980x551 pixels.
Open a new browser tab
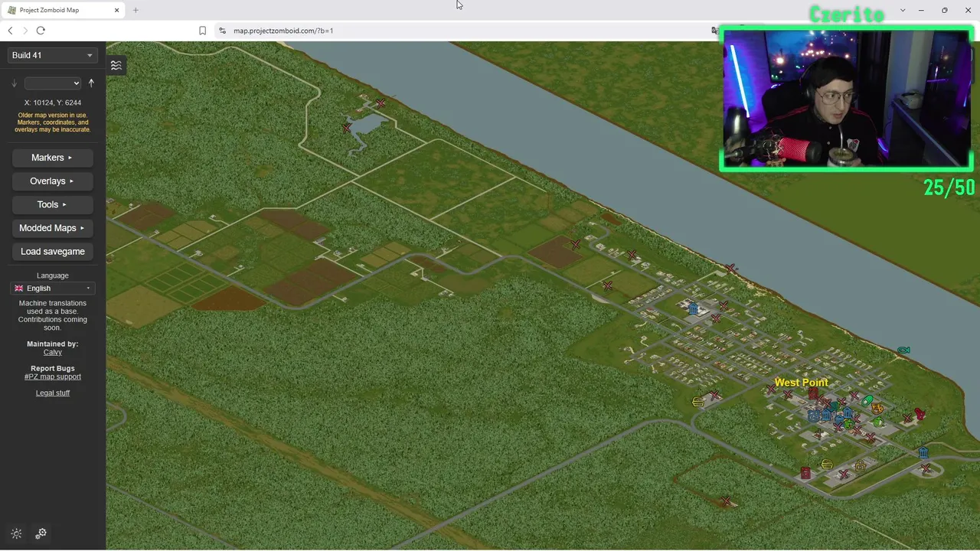[136, 10]
